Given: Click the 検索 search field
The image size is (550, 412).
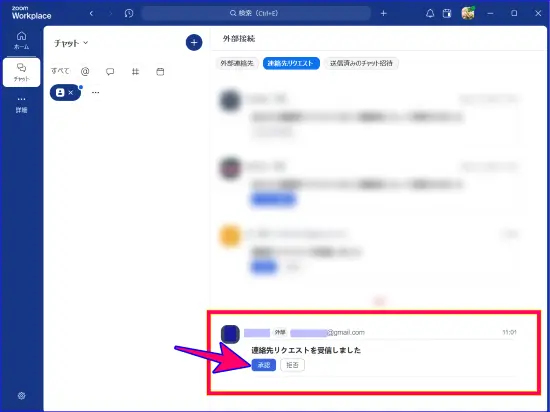Looking at the screenshot, I should click(256, 13).
